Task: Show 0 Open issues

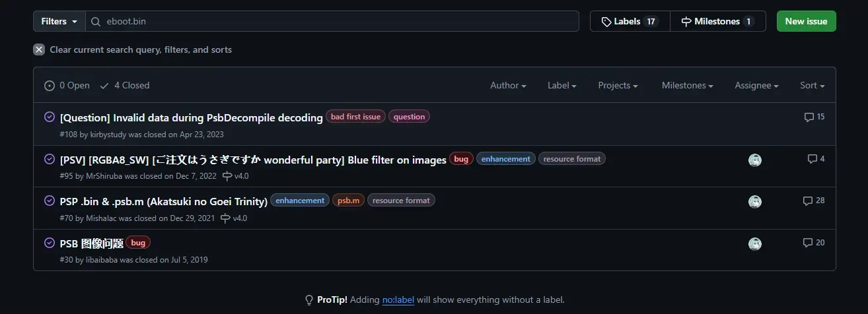Action: click(x=67, y=85)
